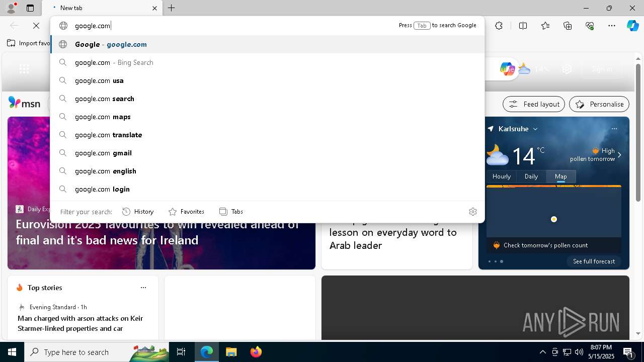Open taskbar clock showing 8:07 PM
Image resolution: width=644 pixels, height=362 pixels.
click(x=601, y=352)
